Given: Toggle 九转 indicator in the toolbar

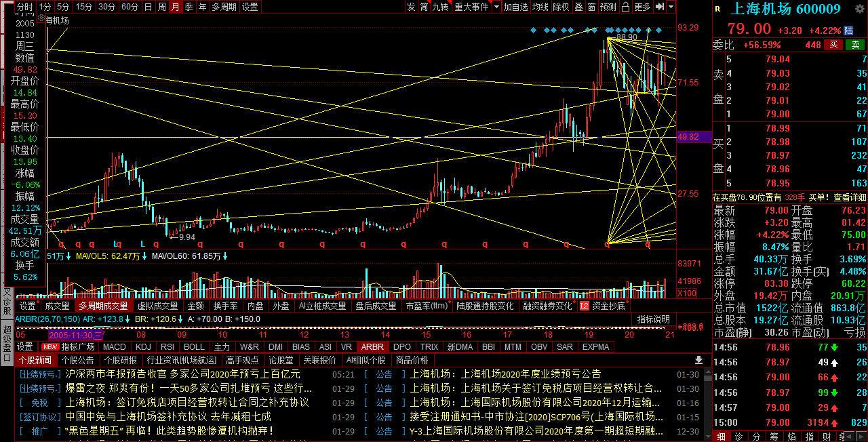Looking at the screenshot, I should pyautogui.click(x=440, y=7).
